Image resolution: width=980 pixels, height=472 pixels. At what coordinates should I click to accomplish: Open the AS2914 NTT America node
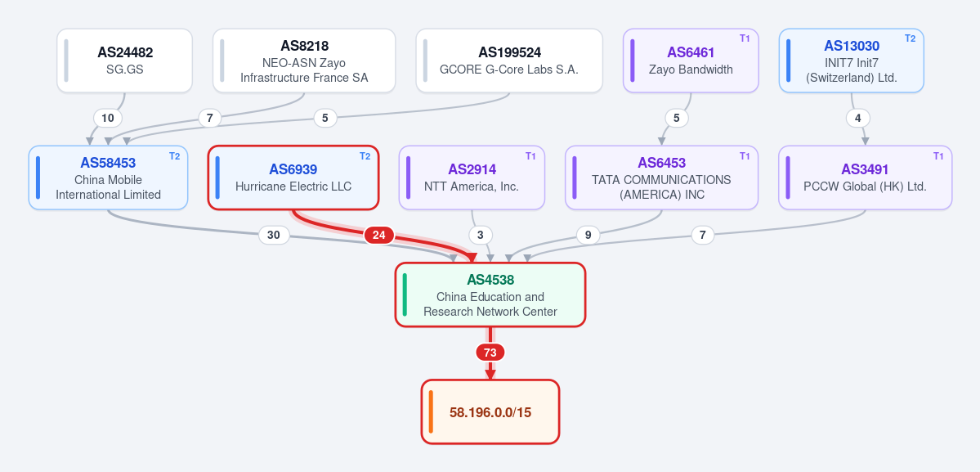click(x=472, y=178)
